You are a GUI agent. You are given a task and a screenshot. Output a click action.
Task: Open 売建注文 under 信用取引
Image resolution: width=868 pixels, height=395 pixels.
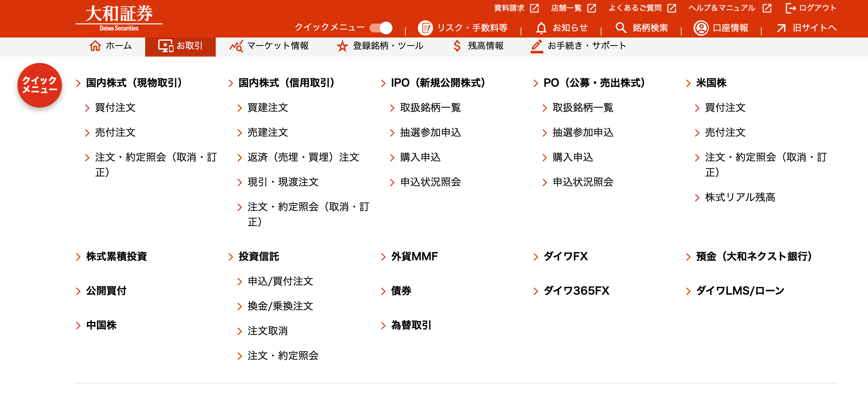coord(268,133)
